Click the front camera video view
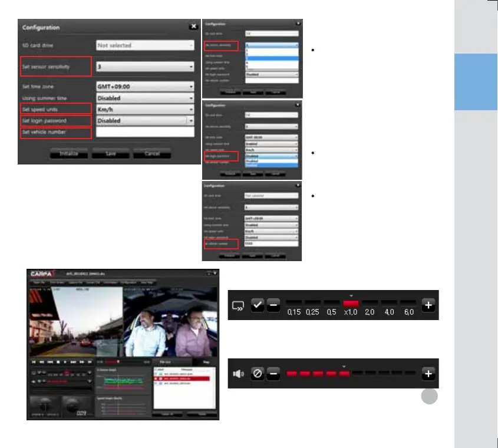Viewport: 498px width, 448px height. tap(76, 321)
